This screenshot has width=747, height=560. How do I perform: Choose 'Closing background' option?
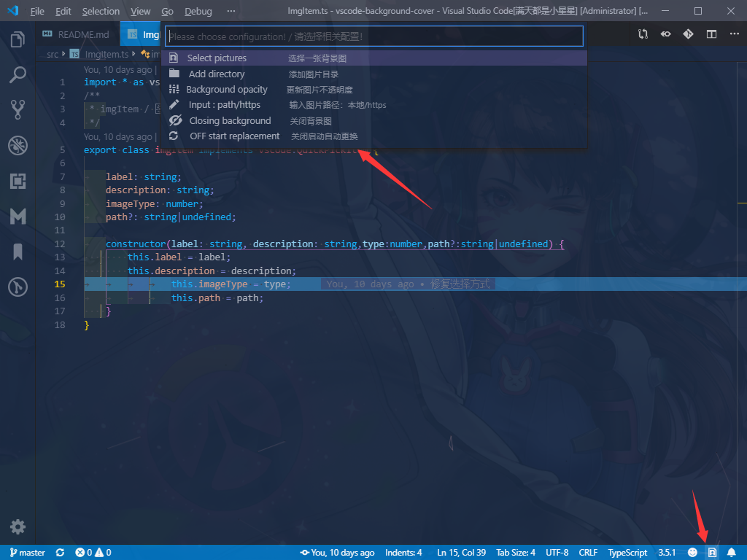[x=230, y=121]
